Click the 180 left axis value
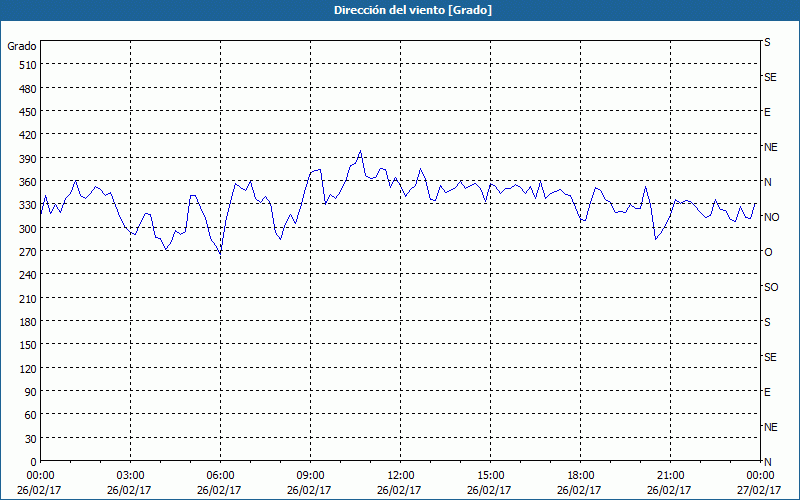The image size is (800, 500). pos(29,322)
